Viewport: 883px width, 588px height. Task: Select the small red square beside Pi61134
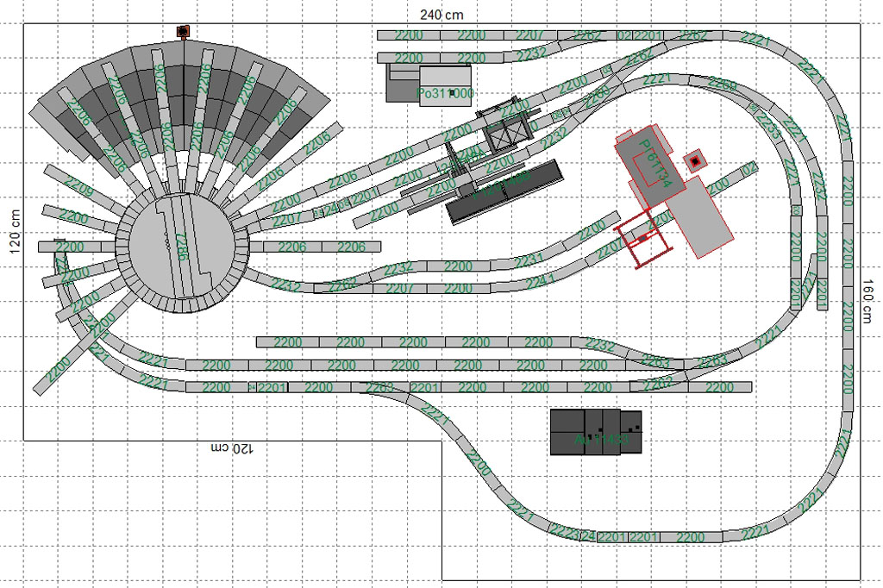coord(695,160)
